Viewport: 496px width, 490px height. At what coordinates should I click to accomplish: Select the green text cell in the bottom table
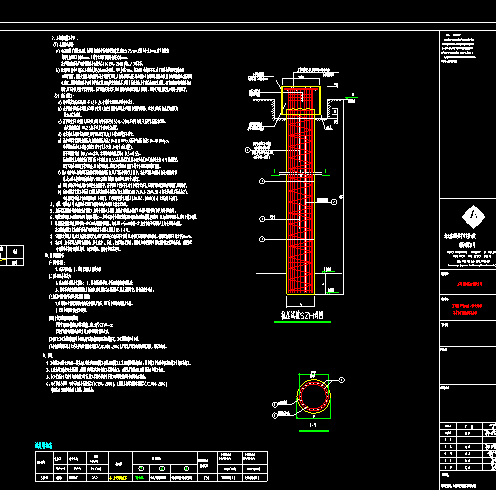(141, 478)
